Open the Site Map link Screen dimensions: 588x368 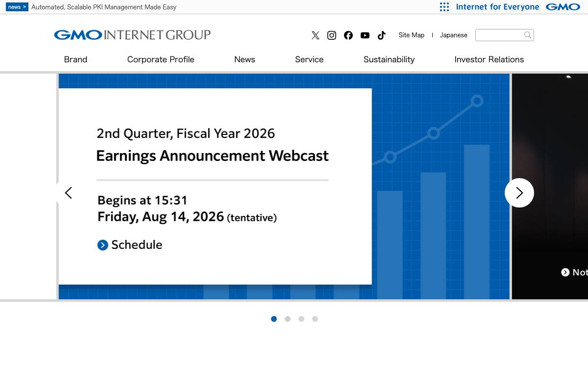412,35
